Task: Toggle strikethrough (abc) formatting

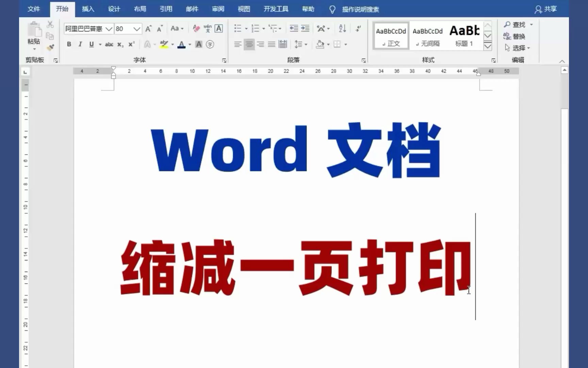Action: 109,44
